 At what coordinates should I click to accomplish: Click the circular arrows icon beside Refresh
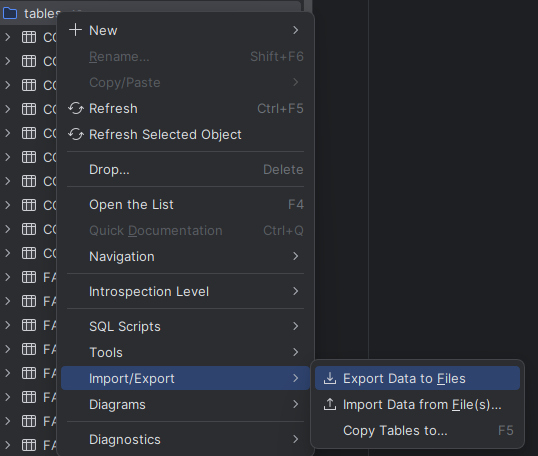click(75, 108)
